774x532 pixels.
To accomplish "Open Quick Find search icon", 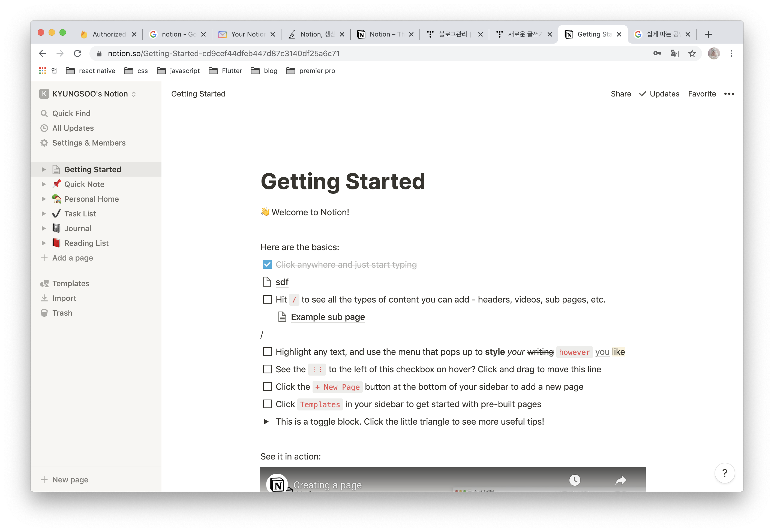I will [44, 113].
